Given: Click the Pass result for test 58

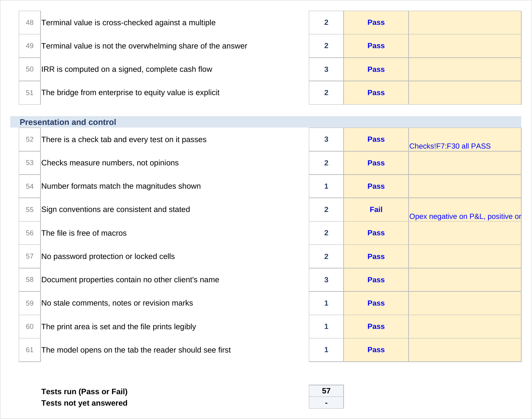Looking at the screenshot, I should [376, 280].
